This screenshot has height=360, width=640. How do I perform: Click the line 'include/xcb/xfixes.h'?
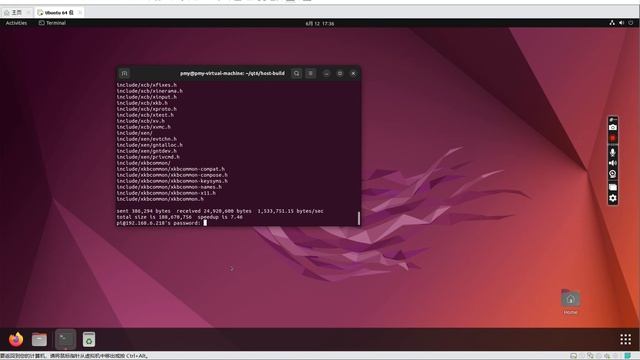point(147,85)
